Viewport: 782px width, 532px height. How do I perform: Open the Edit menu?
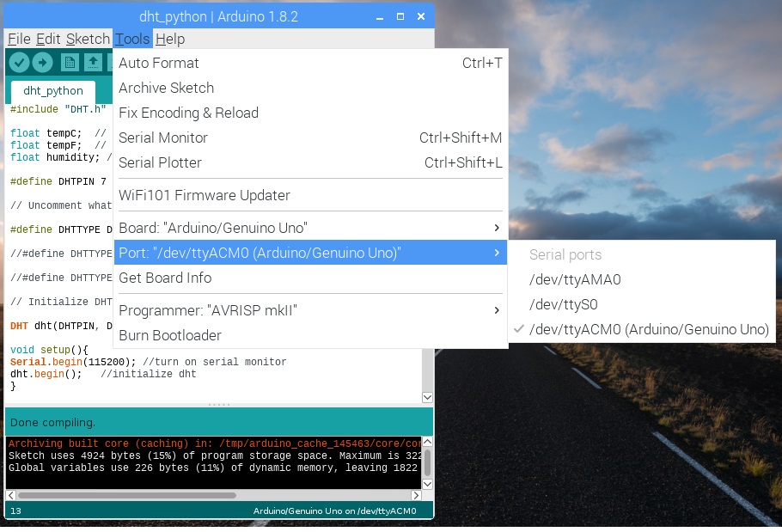click(x=48, y=39)
